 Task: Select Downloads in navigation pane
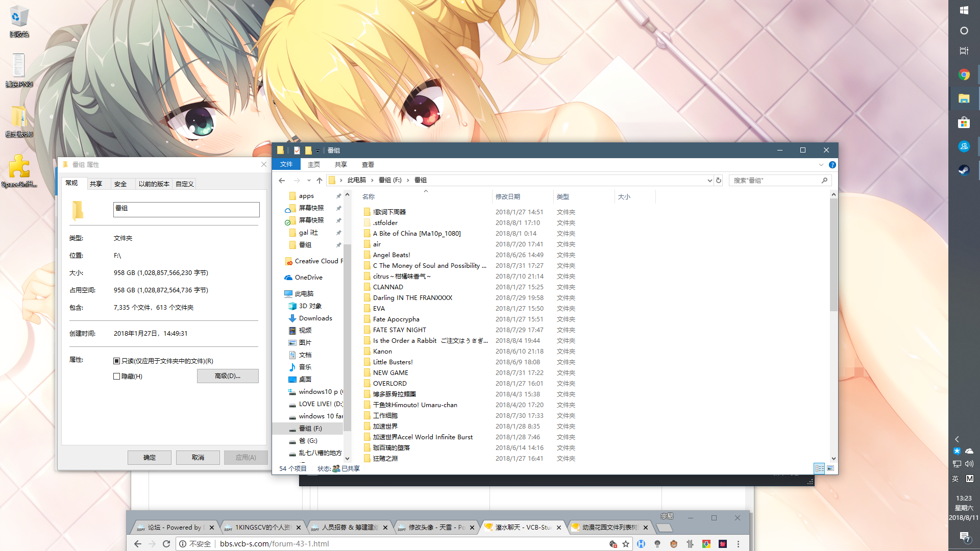pos(315,318)
